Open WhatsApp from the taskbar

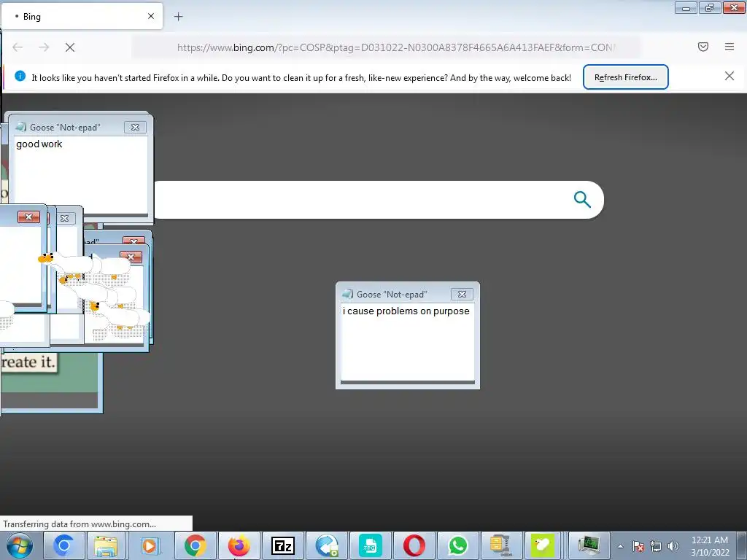click(x=458, y=545)
